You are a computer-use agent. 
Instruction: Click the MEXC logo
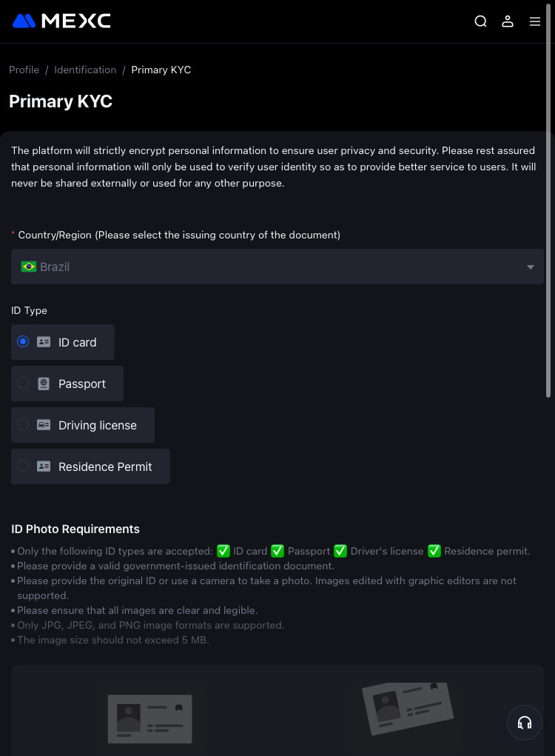61,21
